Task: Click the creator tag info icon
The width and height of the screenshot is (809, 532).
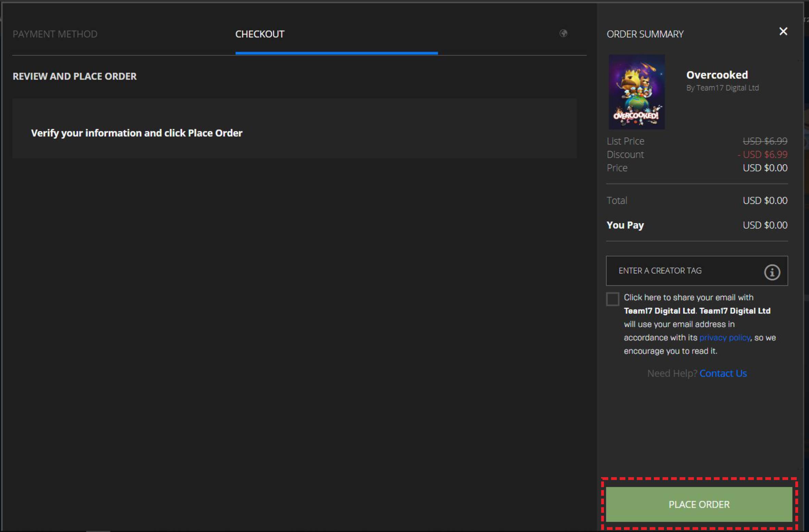Action: coord(772,272)
